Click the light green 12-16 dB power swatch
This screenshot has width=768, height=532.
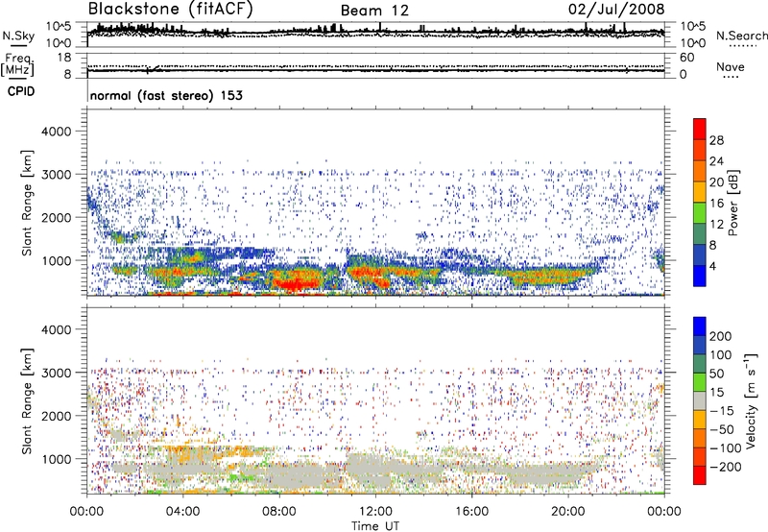coord(700,212)
